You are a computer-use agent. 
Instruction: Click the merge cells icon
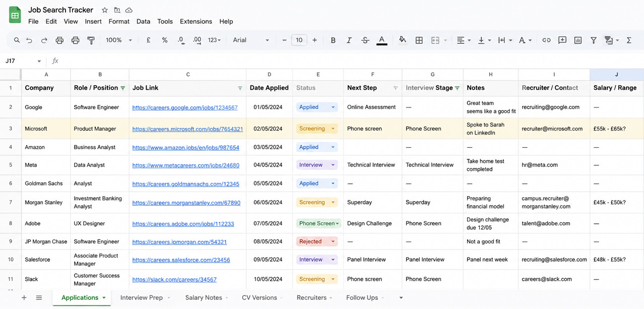pos(435,40)
